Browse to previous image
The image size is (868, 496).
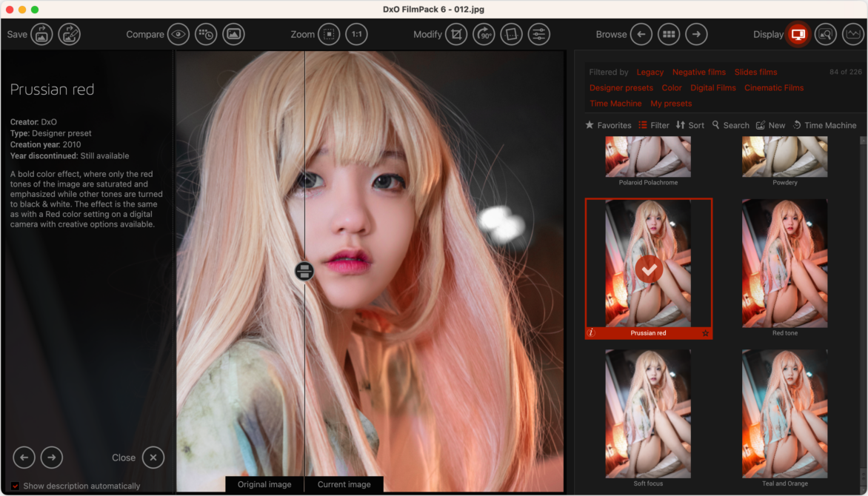pyautogui.click(x=641, y=34)
